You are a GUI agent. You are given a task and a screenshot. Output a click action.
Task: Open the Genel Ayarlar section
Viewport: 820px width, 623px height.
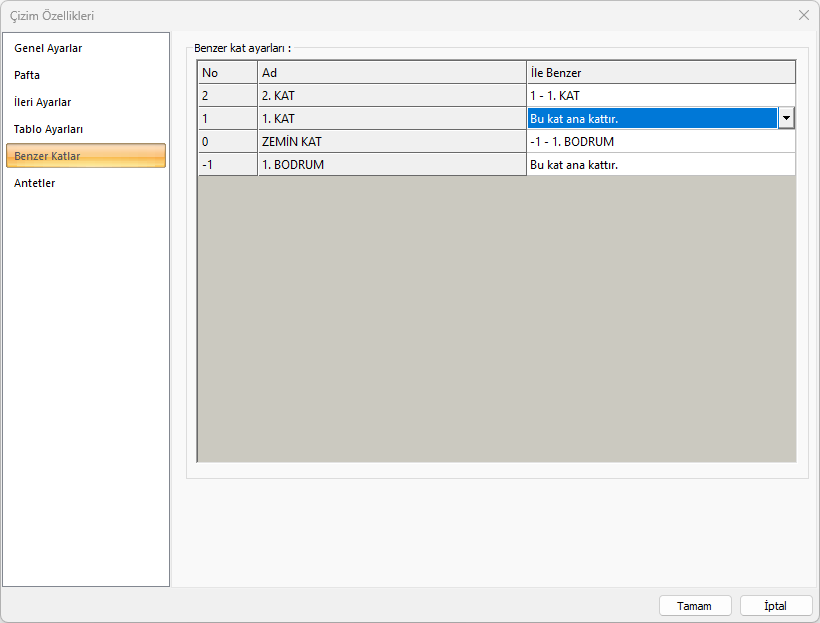point(48,48)
